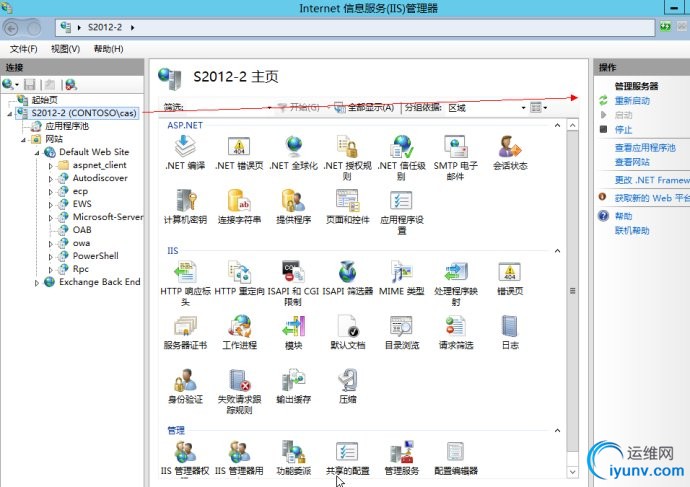Open the 页面和控件 feature
This screenshot has width=690, height=487.
pos(347,207)
